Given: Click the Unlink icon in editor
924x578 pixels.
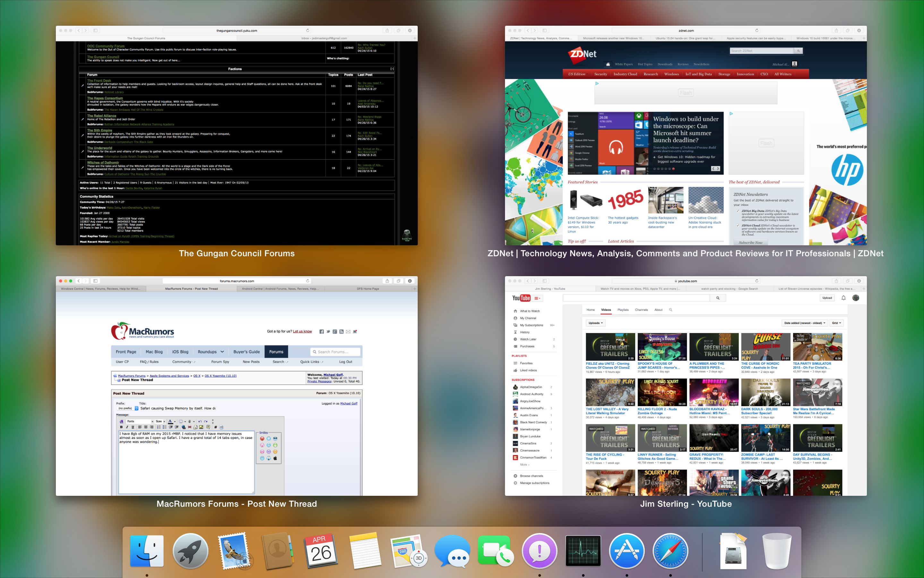Looking at the screenshot, I should (190, 427).
